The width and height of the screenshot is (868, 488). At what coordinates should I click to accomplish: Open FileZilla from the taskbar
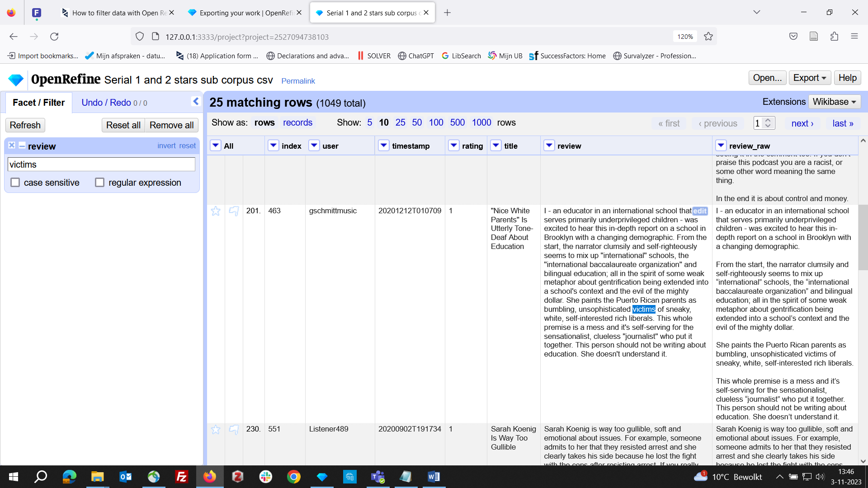pyautogui.click(x=182, y=477)
